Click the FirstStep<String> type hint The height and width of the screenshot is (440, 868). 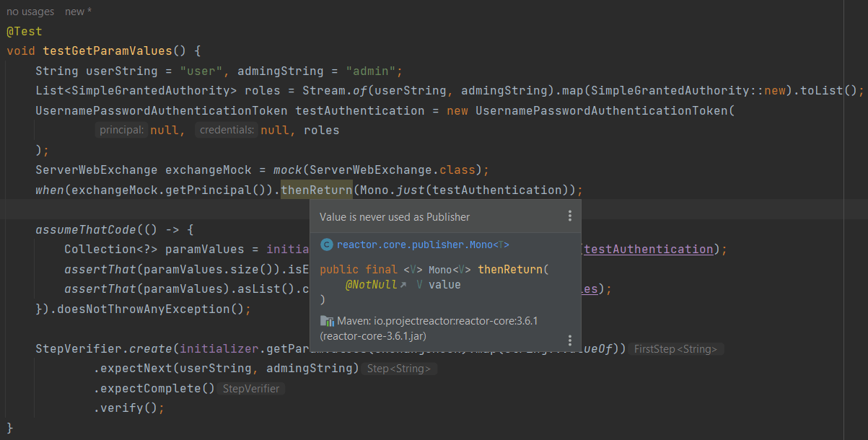pos(675,348)
